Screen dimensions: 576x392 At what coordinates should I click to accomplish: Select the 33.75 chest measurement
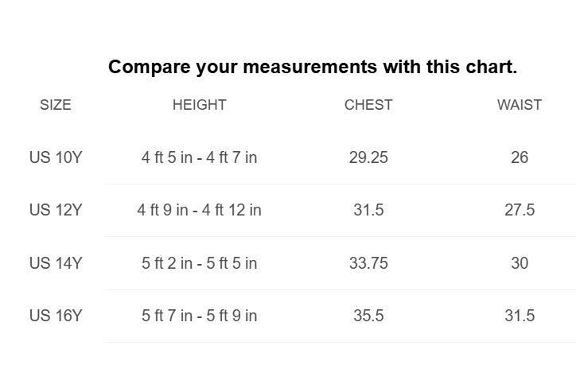(368, 263)
